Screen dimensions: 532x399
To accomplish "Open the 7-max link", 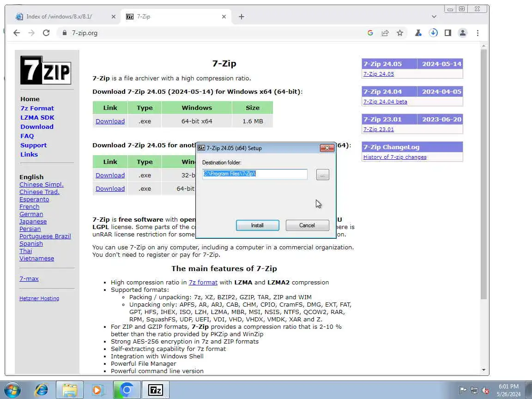I will (29, 278).
